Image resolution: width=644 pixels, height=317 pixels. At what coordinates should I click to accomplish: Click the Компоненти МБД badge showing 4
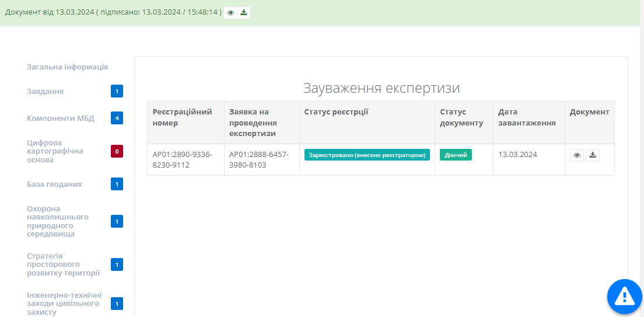[x=117, y=118]
